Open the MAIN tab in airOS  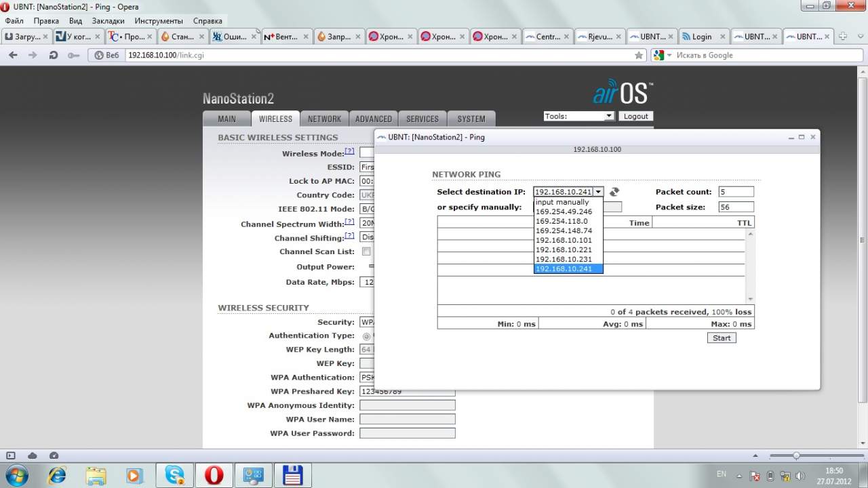point(226,119)
